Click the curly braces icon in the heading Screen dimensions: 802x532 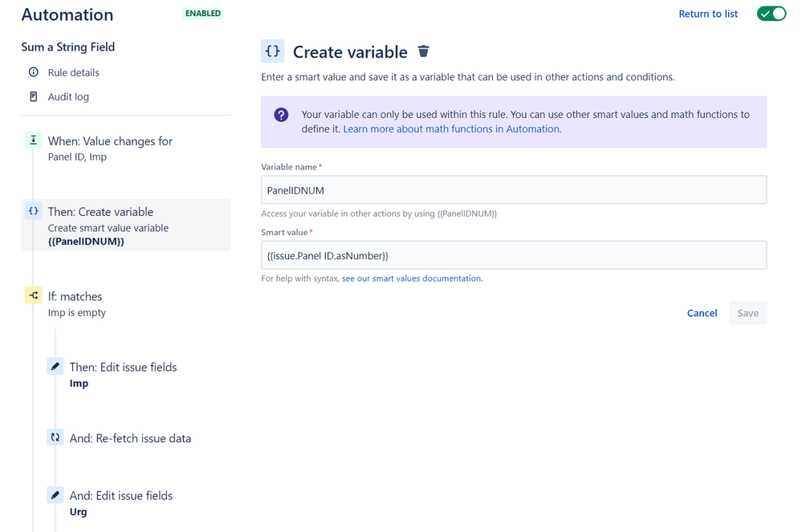[273, 51]
